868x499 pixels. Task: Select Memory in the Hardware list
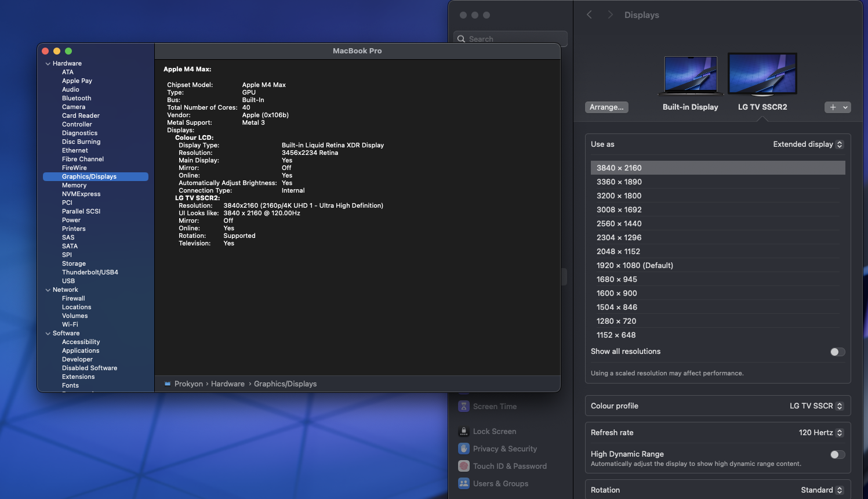[74, 185]
